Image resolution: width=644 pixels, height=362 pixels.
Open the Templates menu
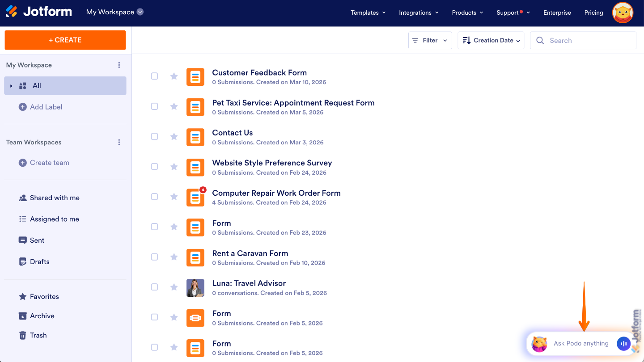click(368, 13)
